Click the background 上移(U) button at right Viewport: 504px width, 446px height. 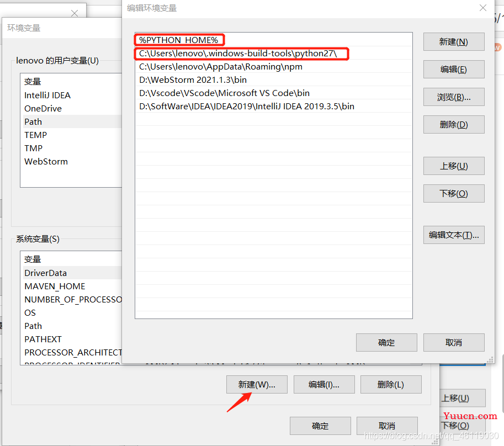tap(462, 398)
